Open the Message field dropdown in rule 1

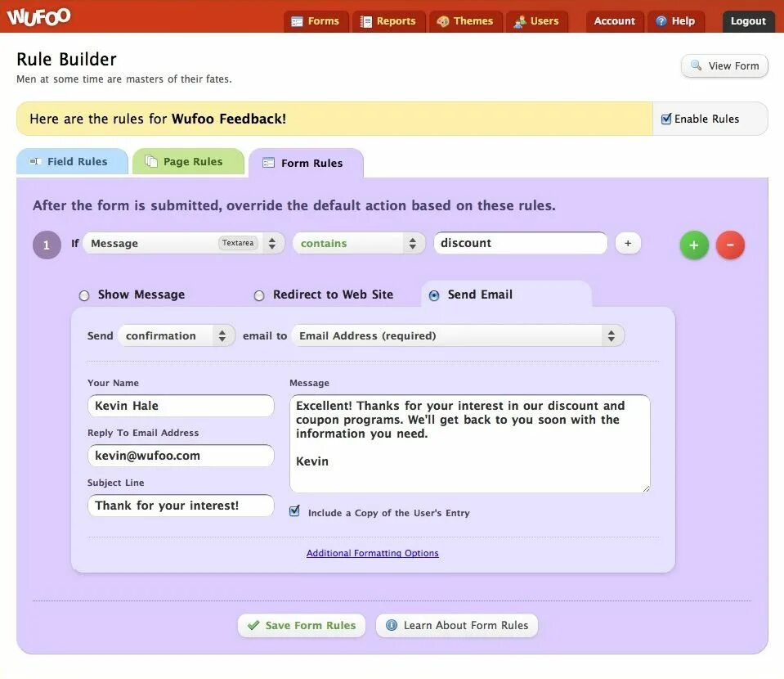point(183,243)
